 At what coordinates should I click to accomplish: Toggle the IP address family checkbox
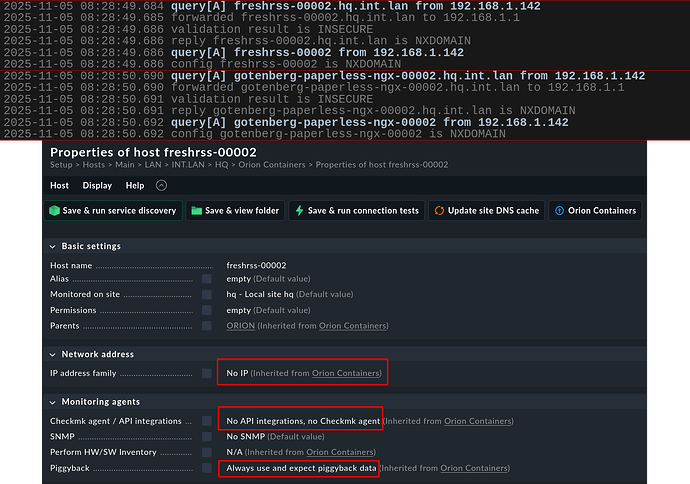coord(207,374)
